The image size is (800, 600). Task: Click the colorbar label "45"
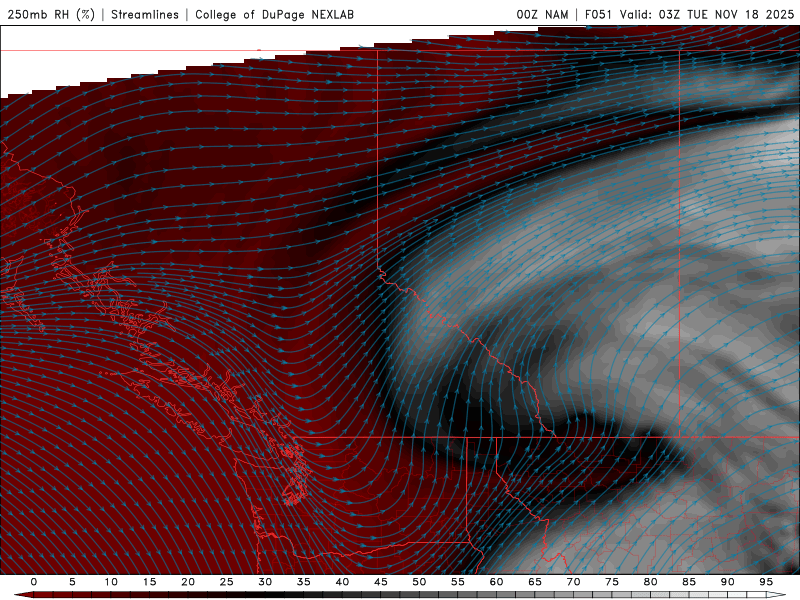point(381,582)
